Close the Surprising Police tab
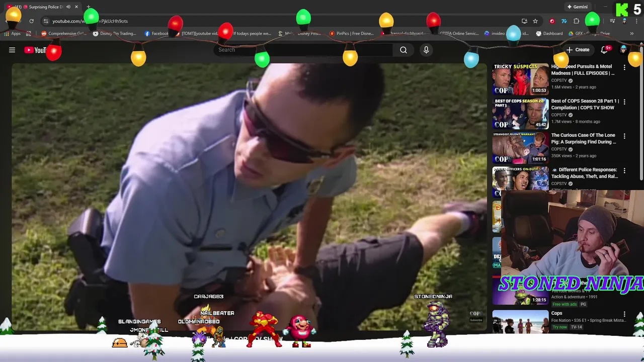The width and height of the screenshot is (644, 362). [x=76, y=7]
